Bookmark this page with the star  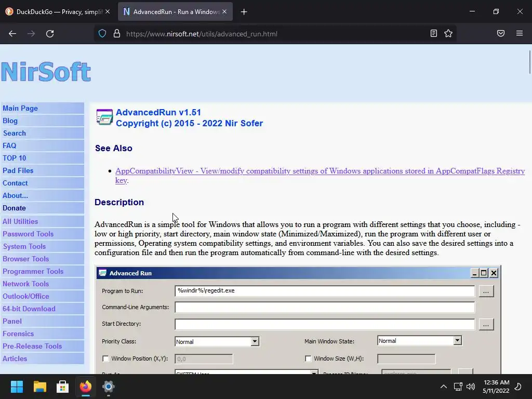coord(448,33)
